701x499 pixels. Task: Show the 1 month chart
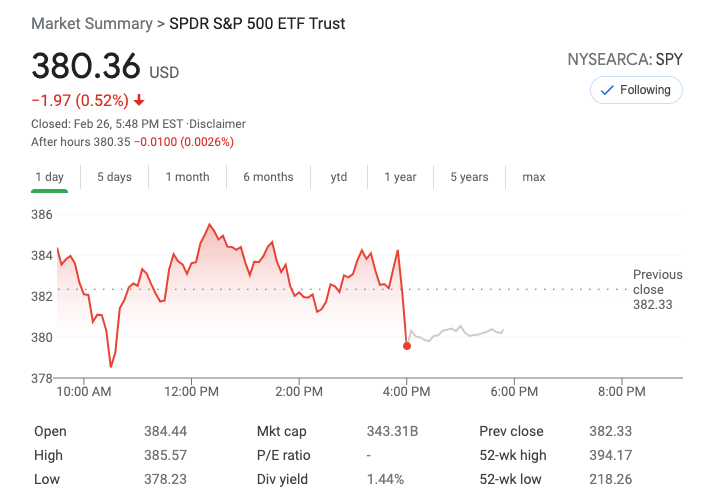(187, 177)
